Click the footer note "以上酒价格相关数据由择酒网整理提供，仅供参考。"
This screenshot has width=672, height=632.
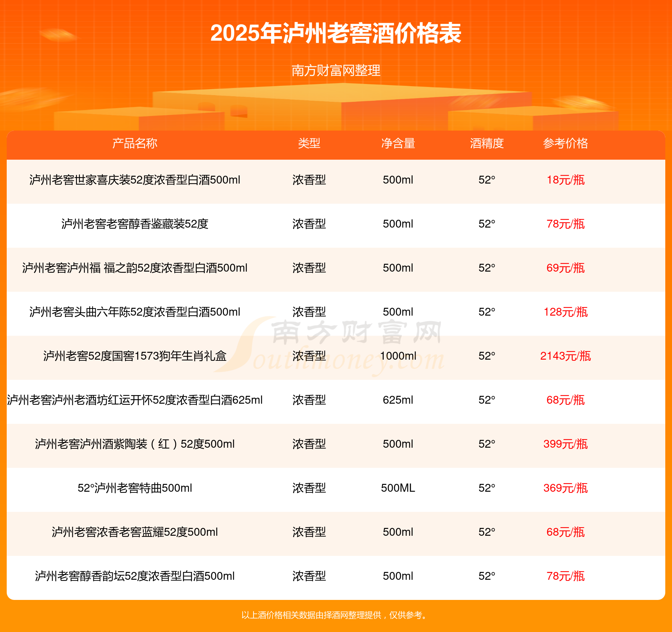(335, 615)
